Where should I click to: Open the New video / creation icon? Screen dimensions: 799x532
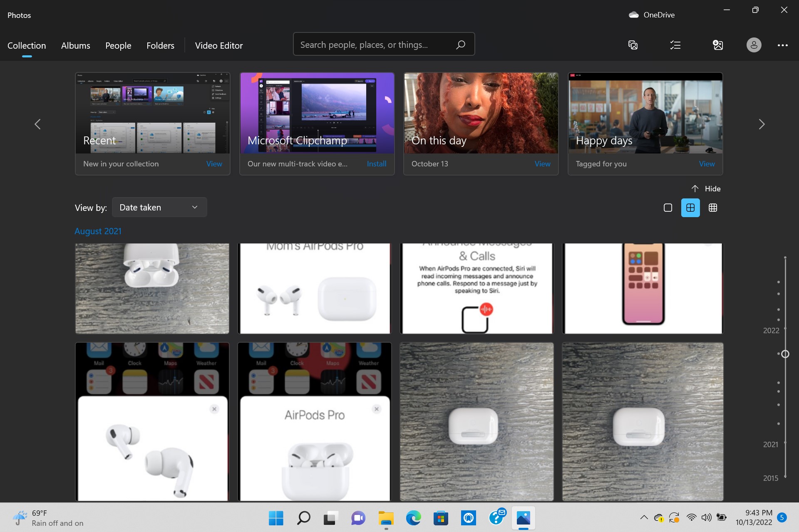point(633,45)
